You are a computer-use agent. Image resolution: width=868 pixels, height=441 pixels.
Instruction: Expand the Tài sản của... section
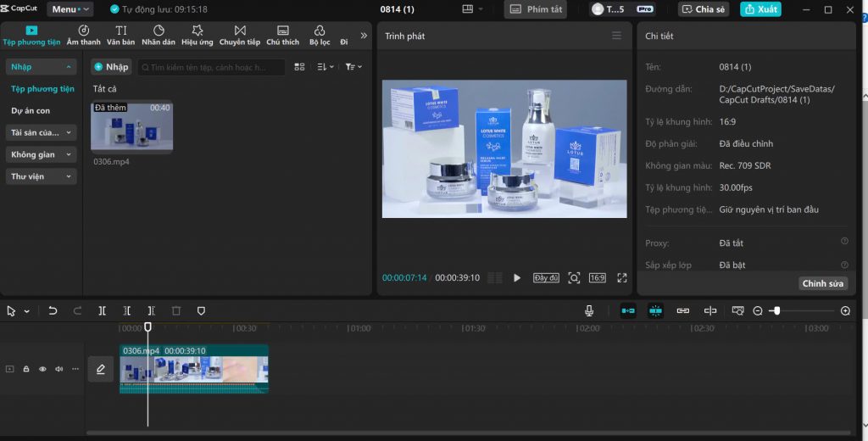coord(41,132)
